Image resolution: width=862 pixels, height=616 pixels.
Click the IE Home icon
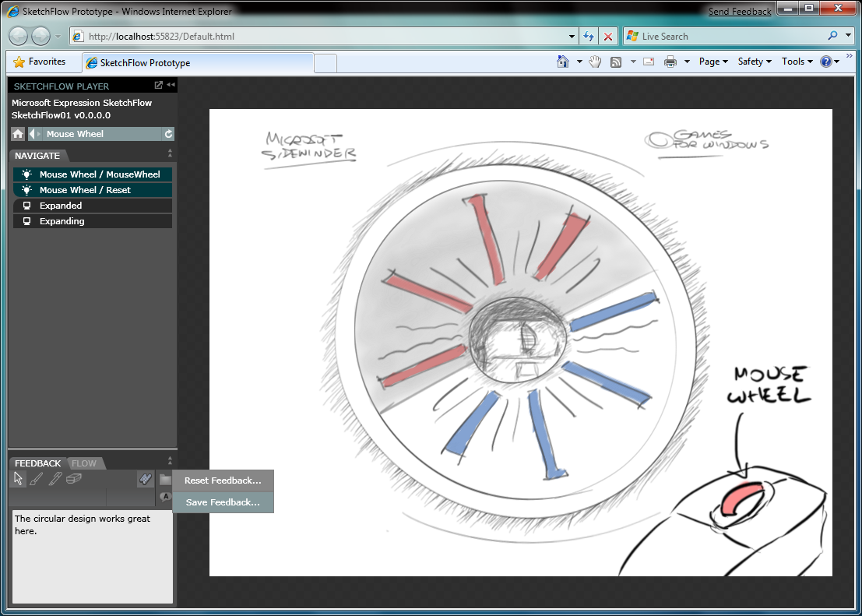[563, 62]
